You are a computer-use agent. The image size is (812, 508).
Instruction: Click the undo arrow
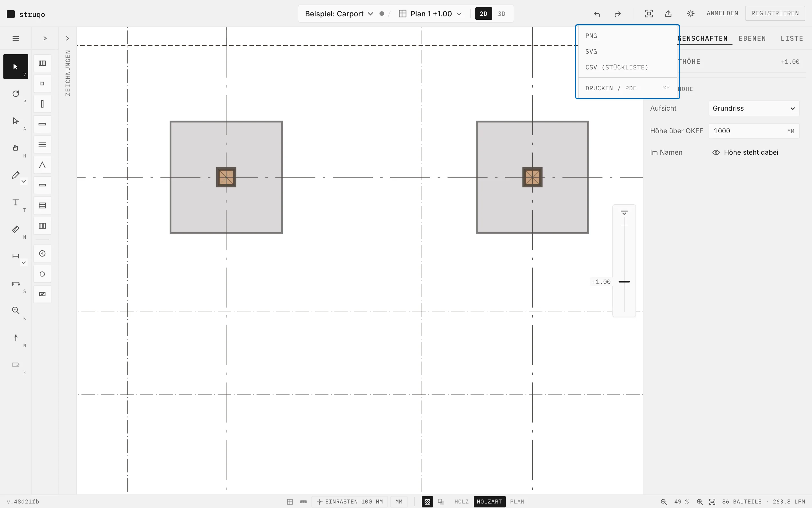[597, 14]
